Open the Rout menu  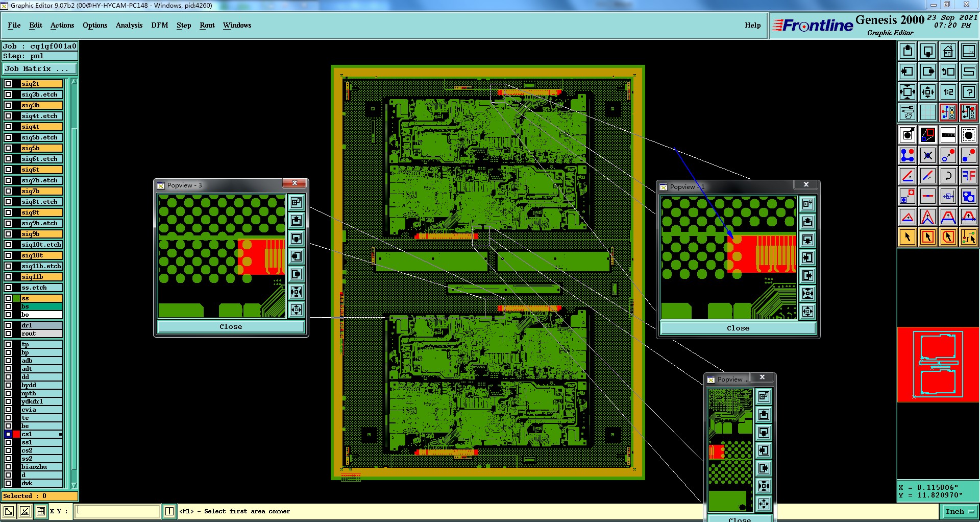pos(207,25)
